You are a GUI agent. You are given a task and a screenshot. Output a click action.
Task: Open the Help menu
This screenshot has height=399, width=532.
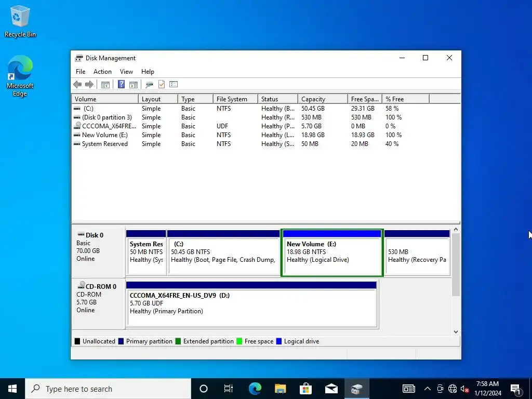pos(148,72)
